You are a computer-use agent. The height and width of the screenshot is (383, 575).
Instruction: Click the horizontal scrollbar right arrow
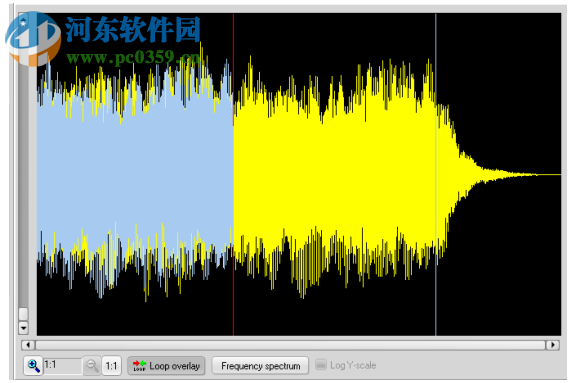click(553, 345)
